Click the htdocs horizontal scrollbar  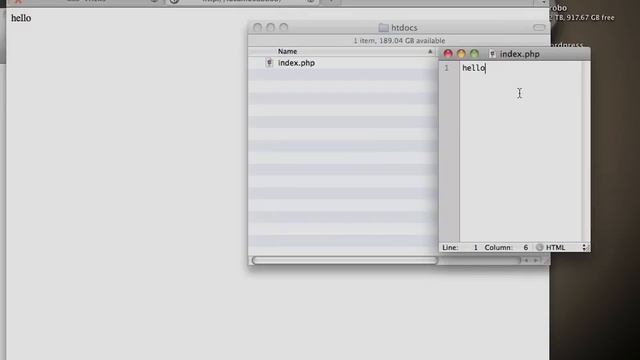pos(344,260)
